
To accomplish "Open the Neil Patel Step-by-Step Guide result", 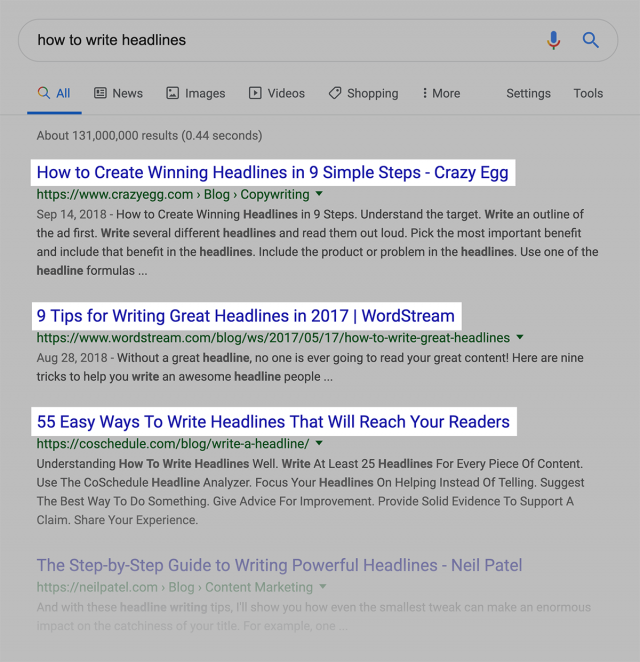I will coord(279,565).
